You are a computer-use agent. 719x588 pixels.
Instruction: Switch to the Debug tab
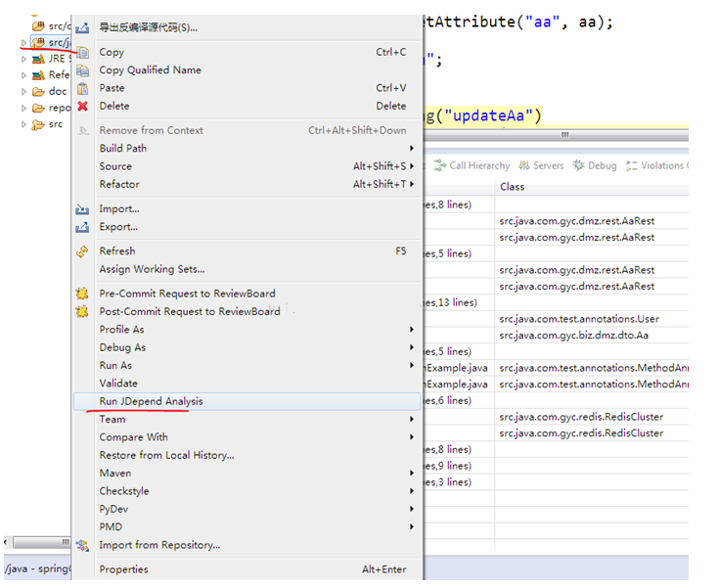point(595,165)
